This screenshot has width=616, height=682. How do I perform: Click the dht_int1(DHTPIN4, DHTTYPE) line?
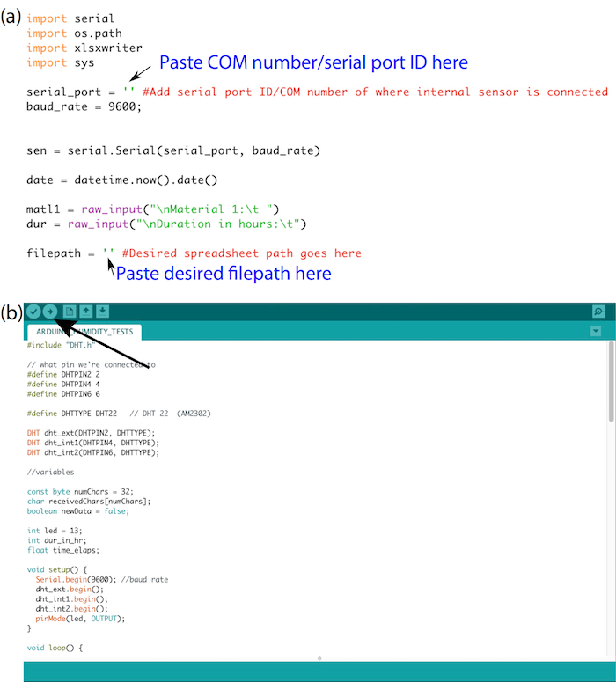pyautogui.click(x=93, y=443)
